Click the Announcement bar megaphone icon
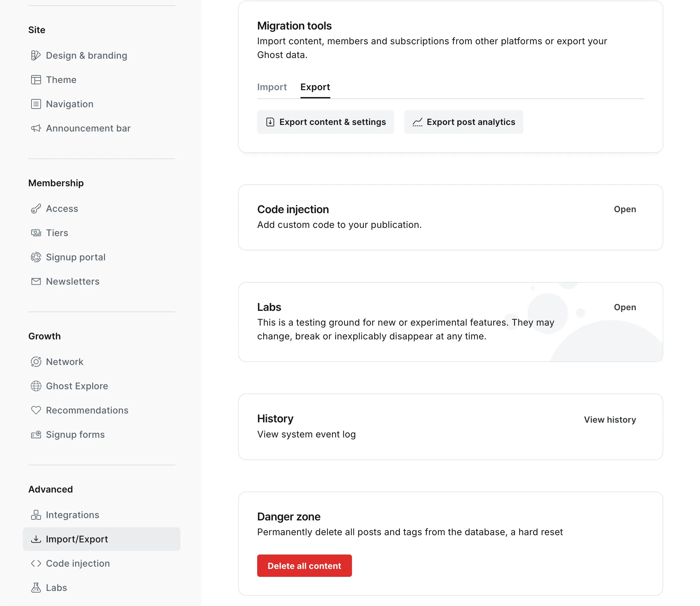The height and width of the screenshot is (606, 700). click(36, 128)
